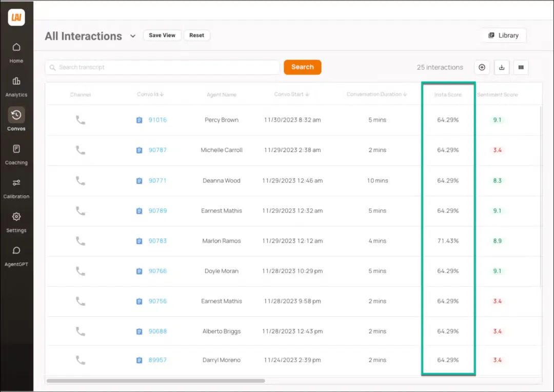
Task: Open conversation 91016 link
Action: 157,120
